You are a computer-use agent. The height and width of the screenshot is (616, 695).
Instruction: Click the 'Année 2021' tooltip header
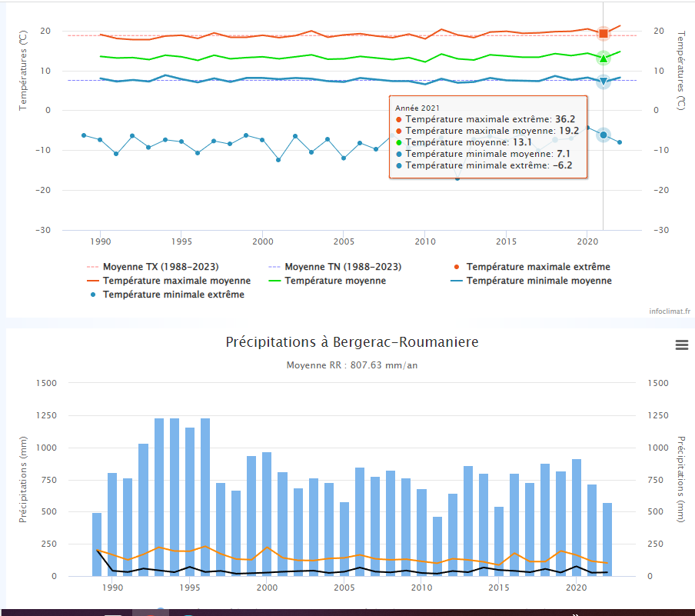417,108
